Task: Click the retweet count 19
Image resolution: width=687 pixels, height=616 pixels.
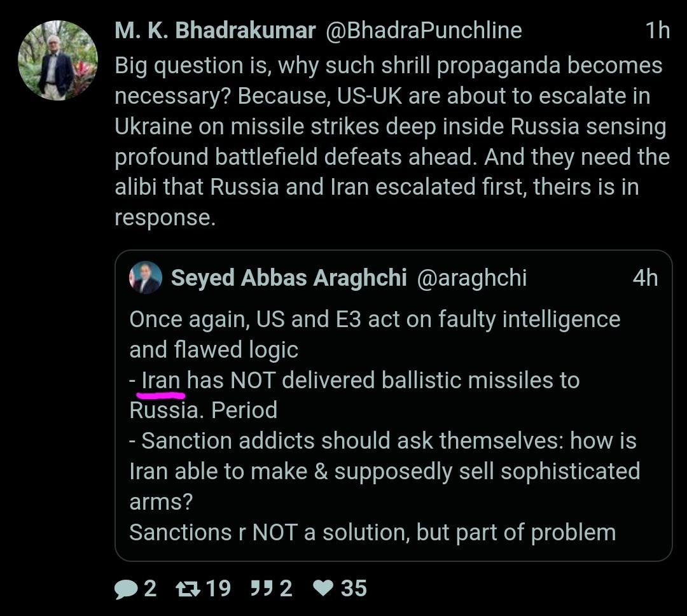Action: click(x=218, y=589)
